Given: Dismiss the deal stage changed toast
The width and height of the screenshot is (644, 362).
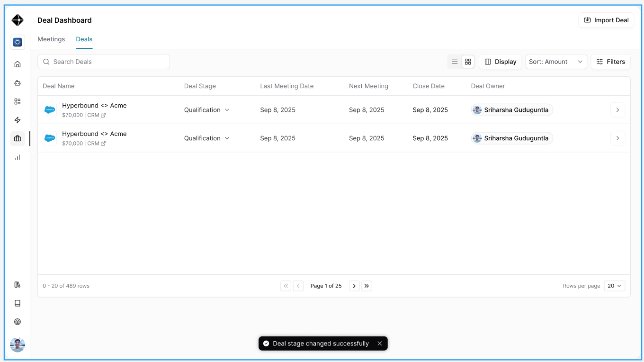Looking at the screenshot, I should coord(380,344).
